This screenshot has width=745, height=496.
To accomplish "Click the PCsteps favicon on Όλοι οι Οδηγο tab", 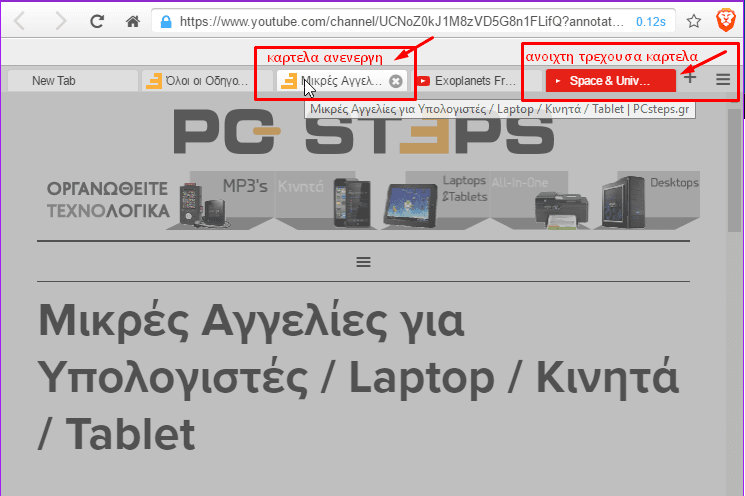I will coord(154,81).
